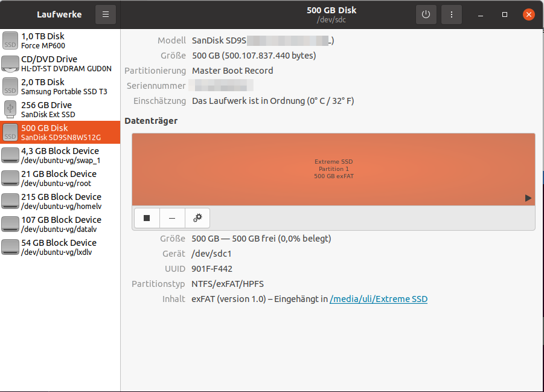The height and width of the screenshot is (392, 544).
Task: Click the play arrow on partition
Action: (x=528, y=198)
